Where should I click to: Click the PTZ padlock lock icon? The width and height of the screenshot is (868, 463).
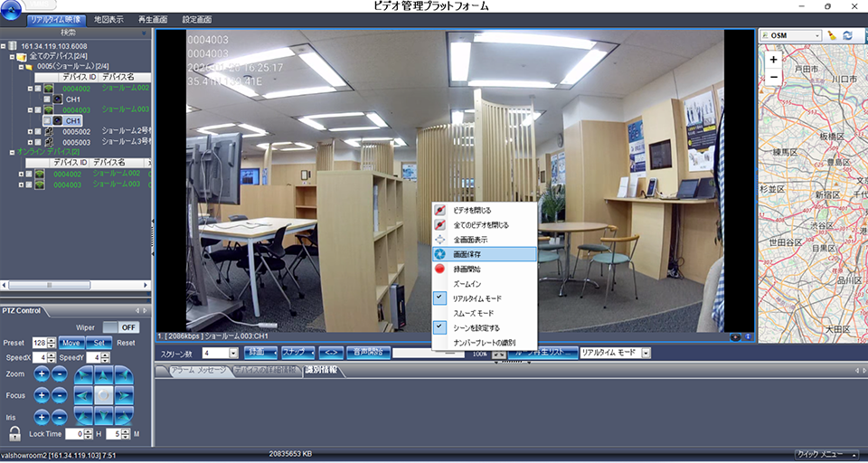click(15, 434)
